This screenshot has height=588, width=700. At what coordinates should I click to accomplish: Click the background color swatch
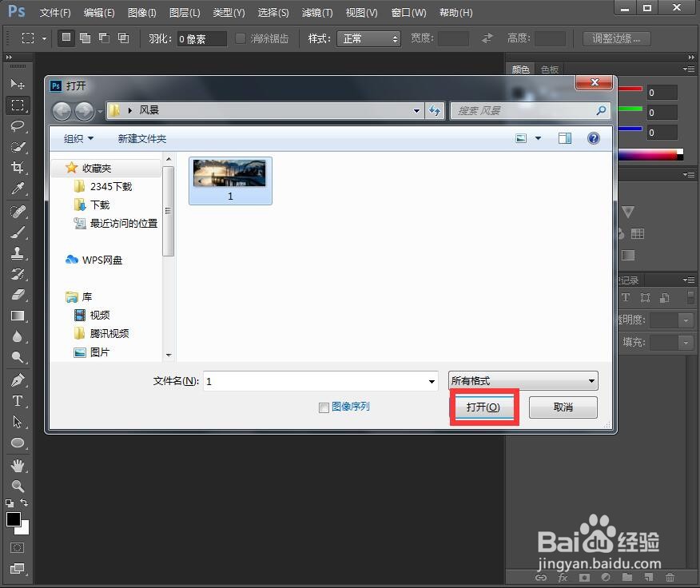tap(25, 530)
